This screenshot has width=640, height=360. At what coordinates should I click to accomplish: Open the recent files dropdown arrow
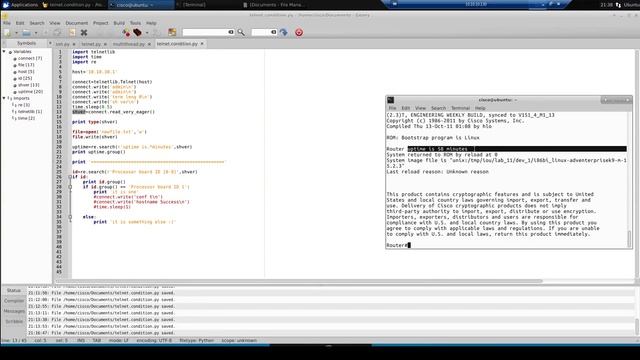click(x=36, y=33)
